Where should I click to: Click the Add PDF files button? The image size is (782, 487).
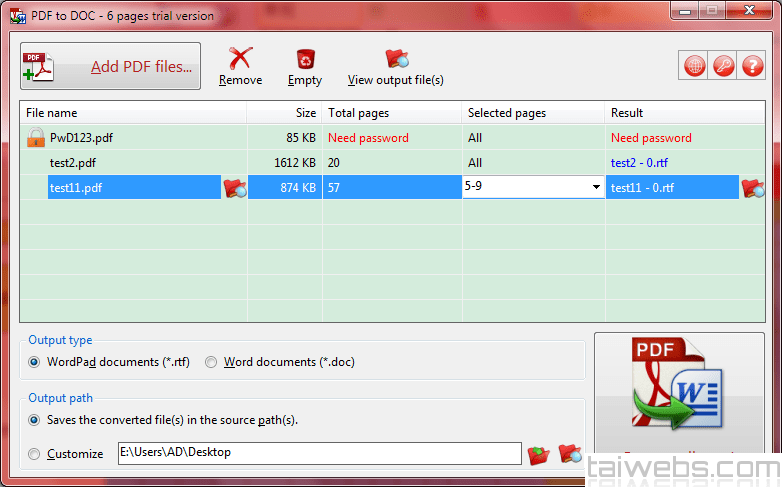pos(110,67)
